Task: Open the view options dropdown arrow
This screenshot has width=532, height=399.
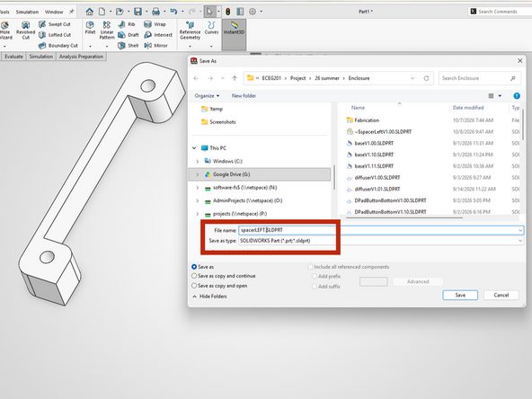Action: [x=500, y=96]
